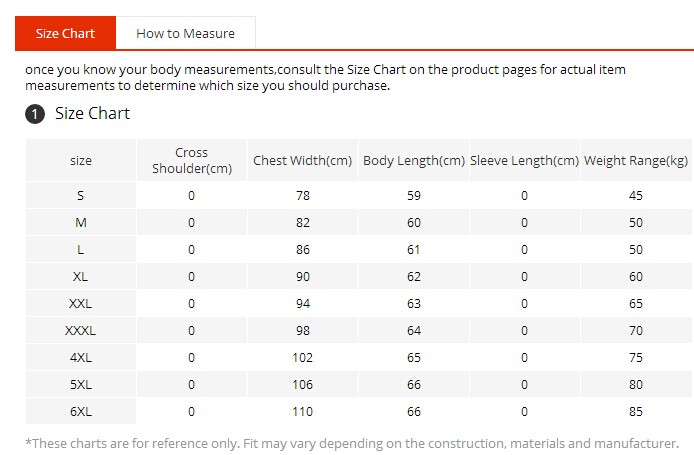
Task: Select the M size row label
Action: pyautogui.click(x=81, y=222)
